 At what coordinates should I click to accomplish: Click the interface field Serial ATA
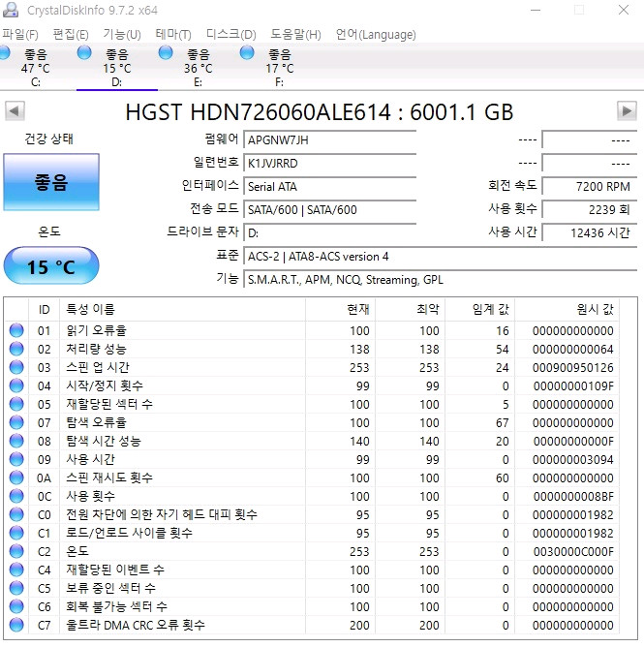click(x=330, y=187)
